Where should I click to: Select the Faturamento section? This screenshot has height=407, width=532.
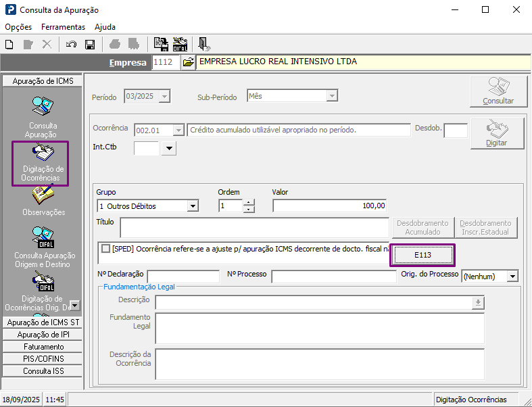pyautogui.click(x=43, y=347)
